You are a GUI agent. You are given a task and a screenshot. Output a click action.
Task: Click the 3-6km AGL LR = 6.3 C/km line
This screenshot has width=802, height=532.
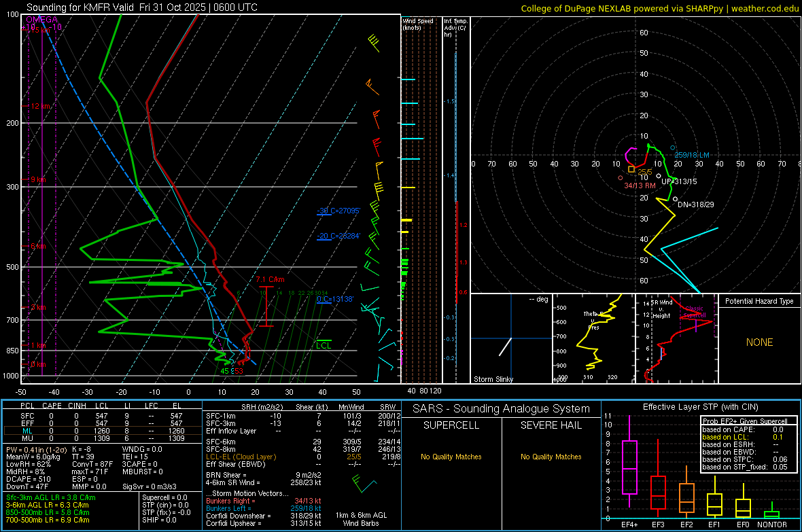pos(47,505)
